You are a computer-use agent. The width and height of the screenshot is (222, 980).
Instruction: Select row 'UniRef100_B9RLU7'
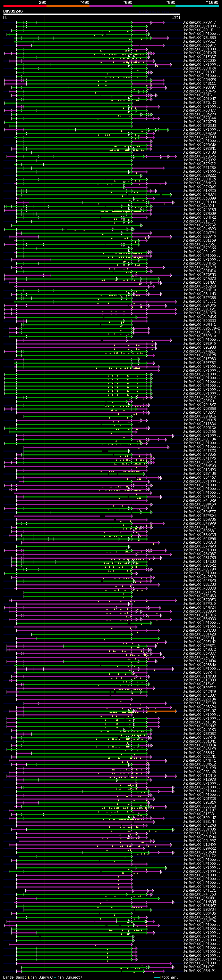[x=199, y=818]
